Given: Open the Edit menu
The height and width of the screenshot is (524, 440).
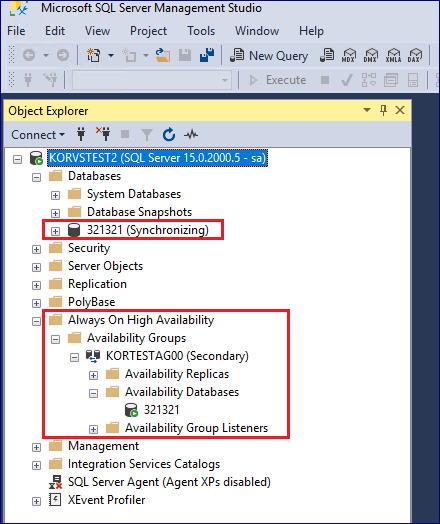Looking at the screenshot, I should click(x=55, y=31).
